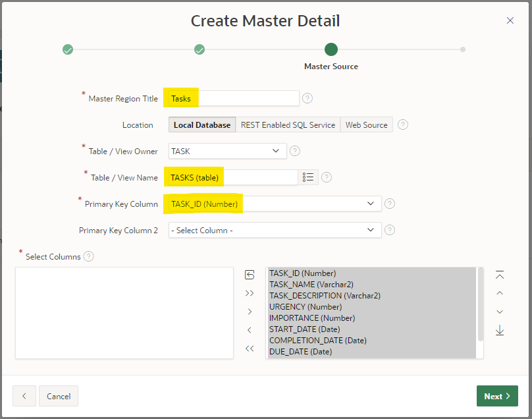The width and height of the screenshot is (532, 419).
Task: Switch location to Web Source
Action: point(366,125)
